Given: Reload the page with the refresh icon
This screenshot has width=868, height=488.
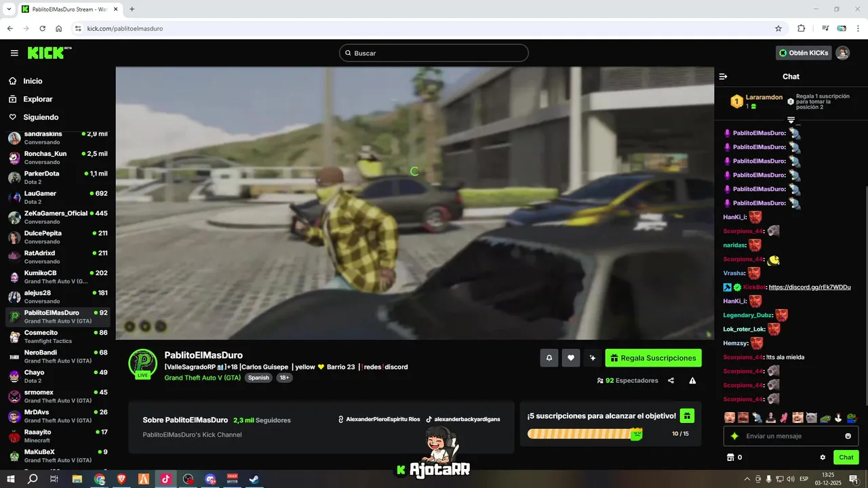Looking at the screenshot, I should 42,28.
